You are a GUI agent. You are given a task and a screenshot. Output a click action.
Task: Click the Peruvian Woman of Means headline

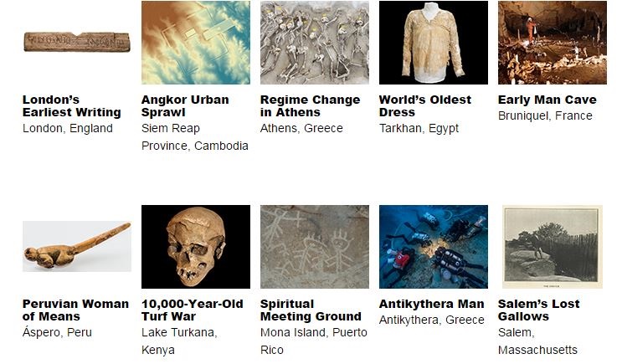[76, 310]
